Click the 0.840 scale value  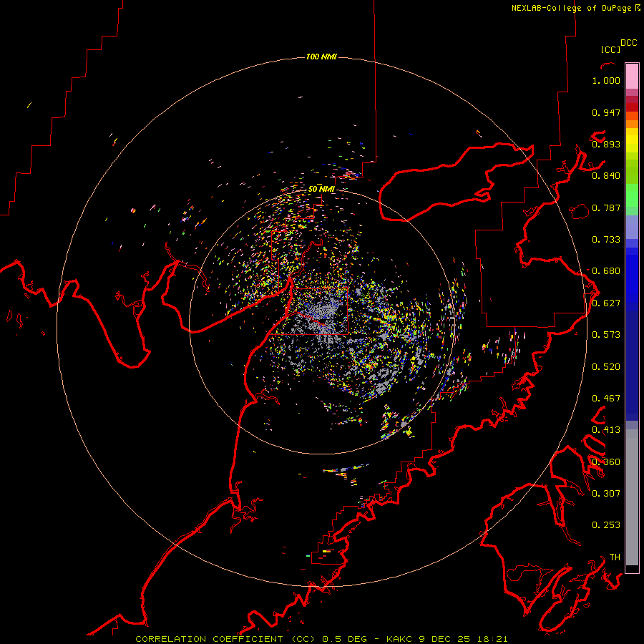(x=606, y=176)
